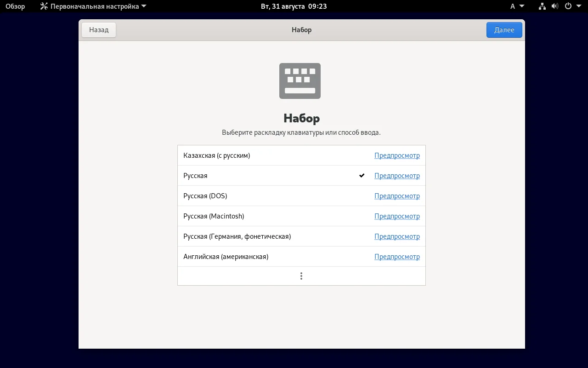Open Предпросмотр for Казахская (с русским)

point(397,155)
